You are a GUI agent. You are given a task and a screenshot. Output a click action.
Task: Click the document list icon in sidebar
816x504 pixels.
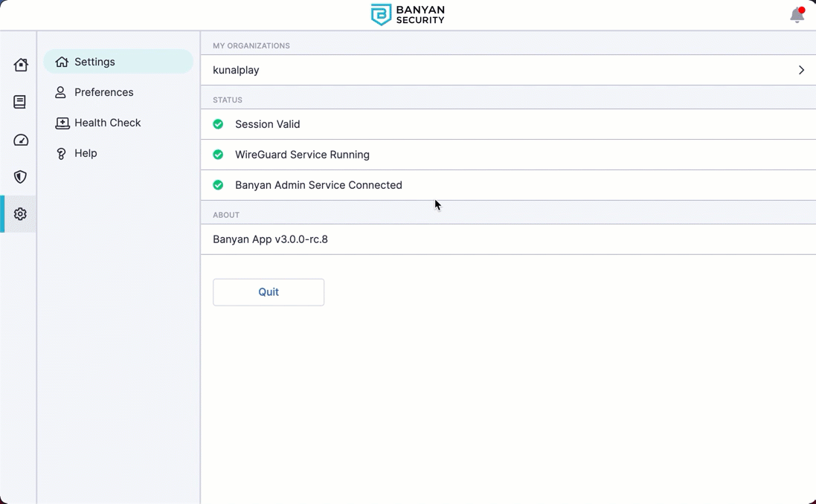point(20,102)
